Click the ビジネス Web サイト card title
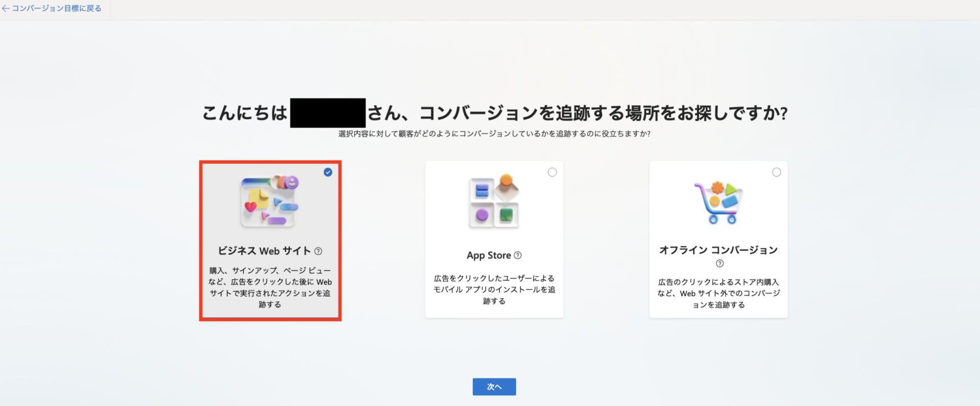The width and height of the screenshot is (980, 406). coord(264,251)
